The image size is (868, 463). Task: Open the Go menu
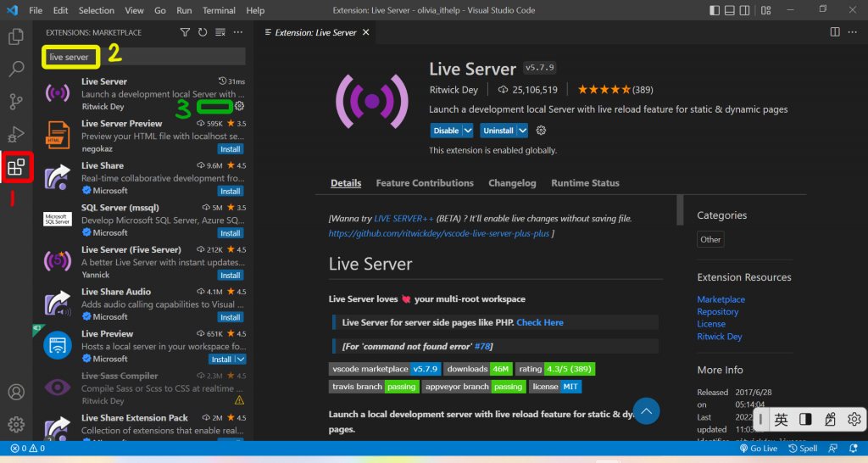tap(160, 10)
